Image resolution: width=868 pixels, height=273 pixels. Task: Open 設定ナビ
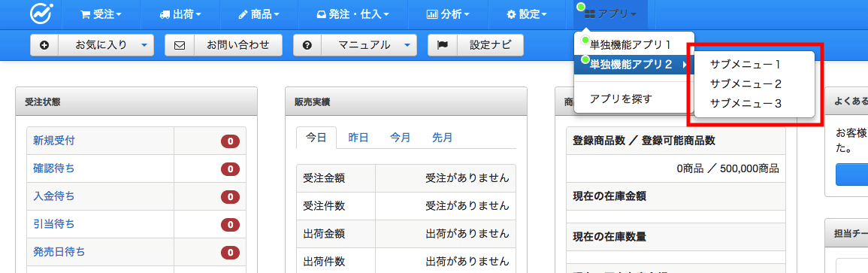tap(490, 45)
